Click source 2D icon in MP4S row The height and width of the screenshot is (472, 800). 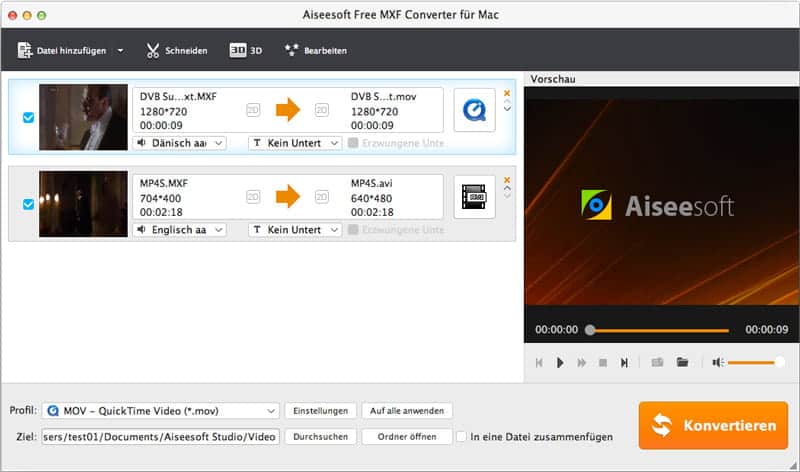(x=253, y=196)
